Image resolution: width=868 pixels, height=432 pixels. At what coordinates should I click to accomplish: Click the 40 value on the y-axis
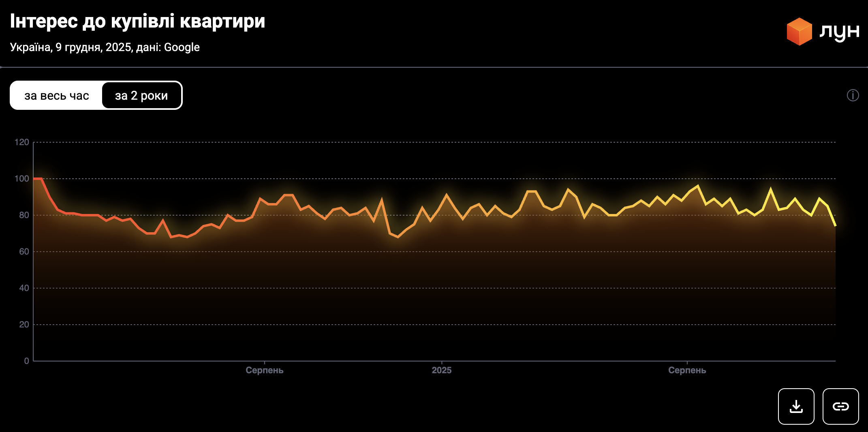coord(24,288)
